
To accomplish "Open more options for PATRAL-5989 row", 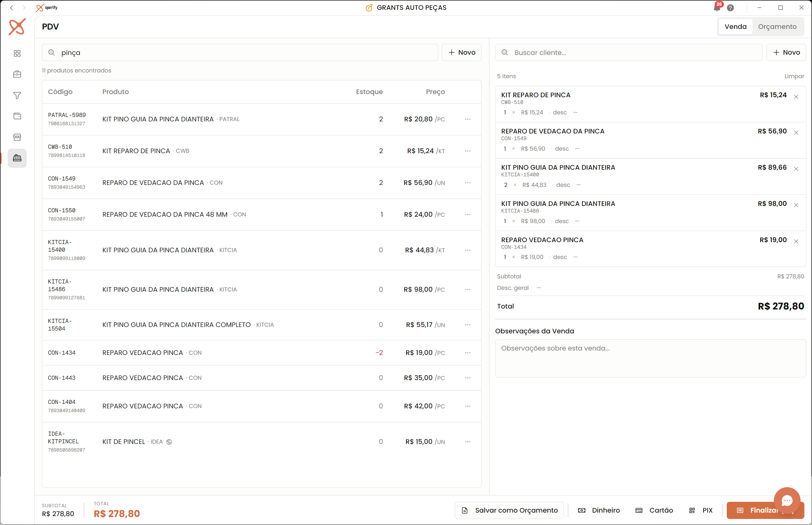I will [x=468, y=119].
